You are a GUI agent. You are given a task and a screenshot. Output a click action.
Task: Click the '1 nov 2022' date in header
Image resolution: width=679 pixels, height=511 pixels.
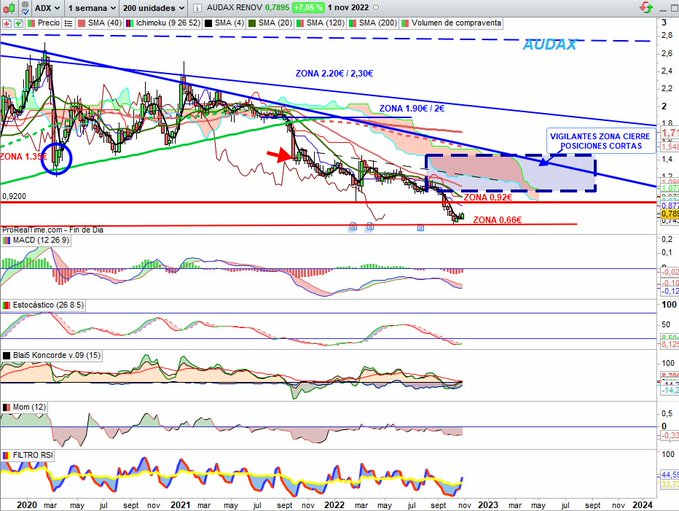click(348, 7)
